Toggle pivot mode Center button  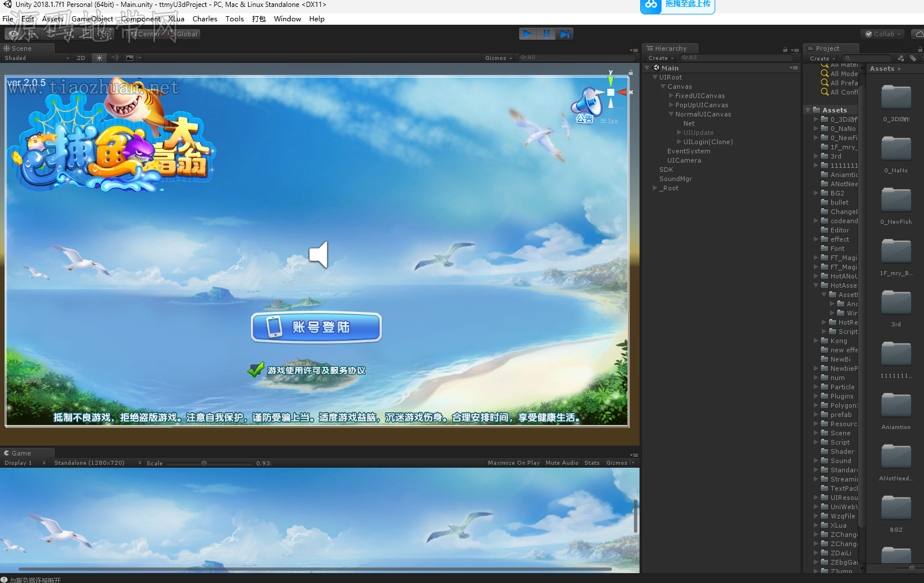144,34
